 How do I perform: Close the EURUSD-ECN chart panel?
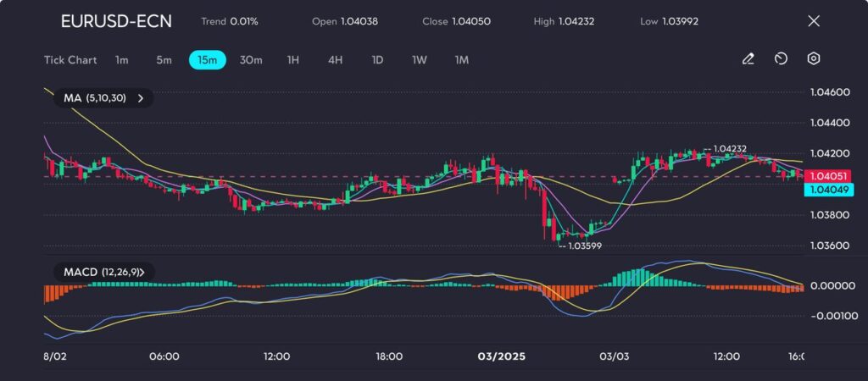click(x=814, y=21)
